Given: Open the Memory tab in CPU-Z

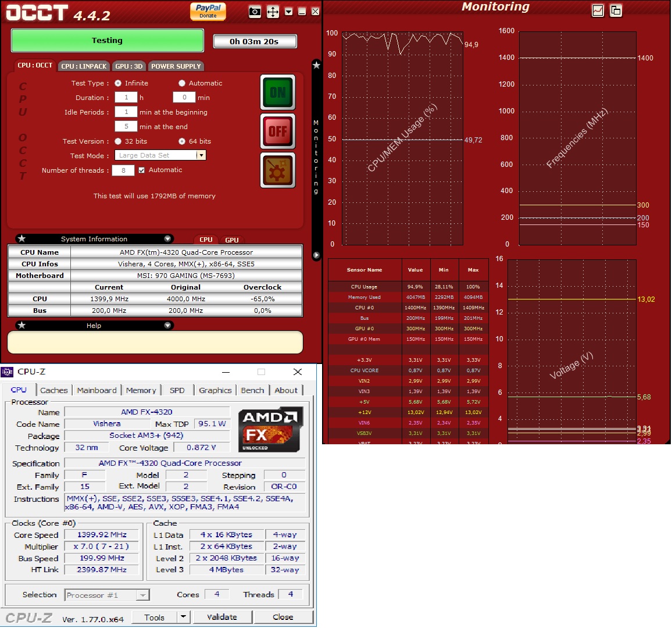Looking at the screenshot, I should click(141, 390).
